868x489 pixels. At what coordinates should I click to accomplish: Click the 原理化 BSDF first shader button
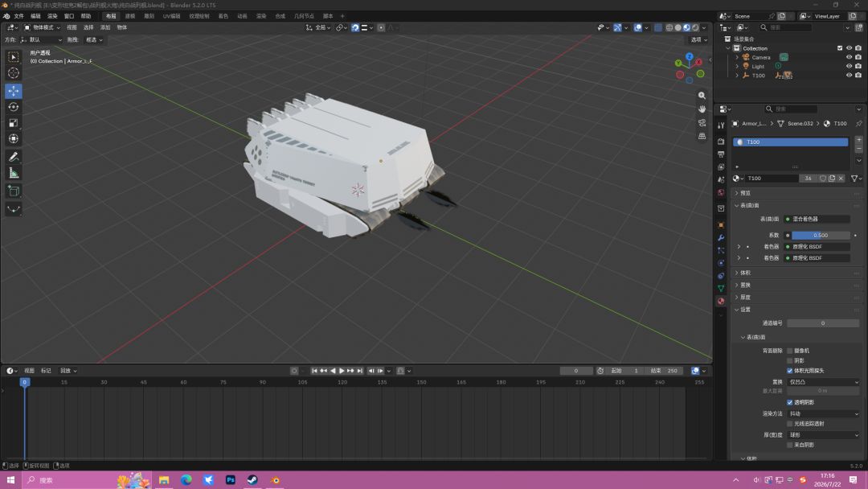[x=818, y=246]
